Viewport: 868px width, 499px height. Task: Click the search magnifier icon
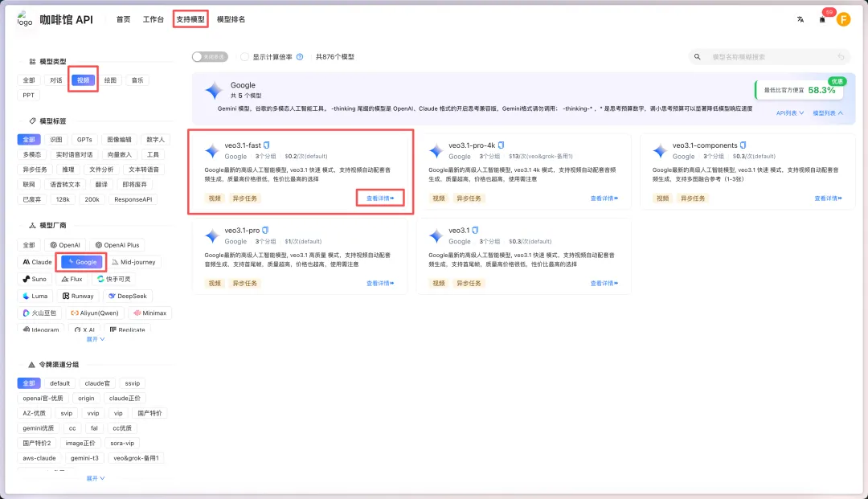click(697, 56)
